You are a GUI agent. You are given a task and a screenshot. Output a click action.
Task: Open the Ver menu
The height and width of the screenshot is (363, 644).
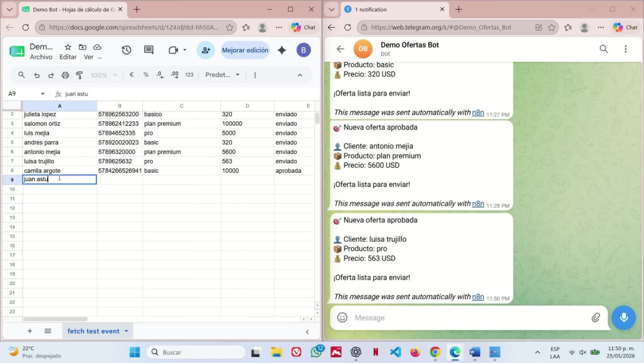click(x=88, y=57)
